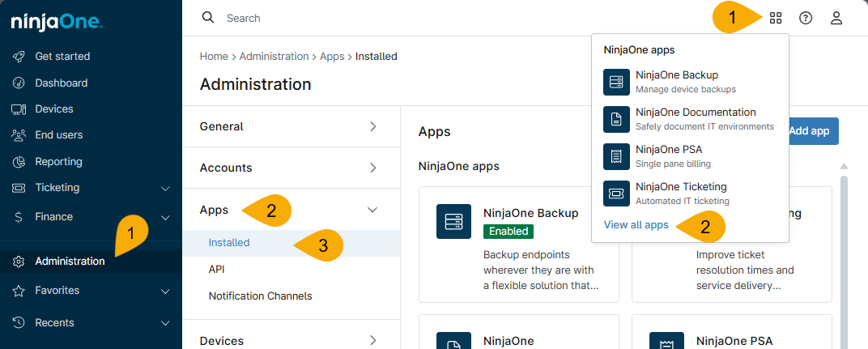The height and width of the screenshot is (349, 868).
Task: Click the Administration breadcrumb link
Action: point(274,57)
